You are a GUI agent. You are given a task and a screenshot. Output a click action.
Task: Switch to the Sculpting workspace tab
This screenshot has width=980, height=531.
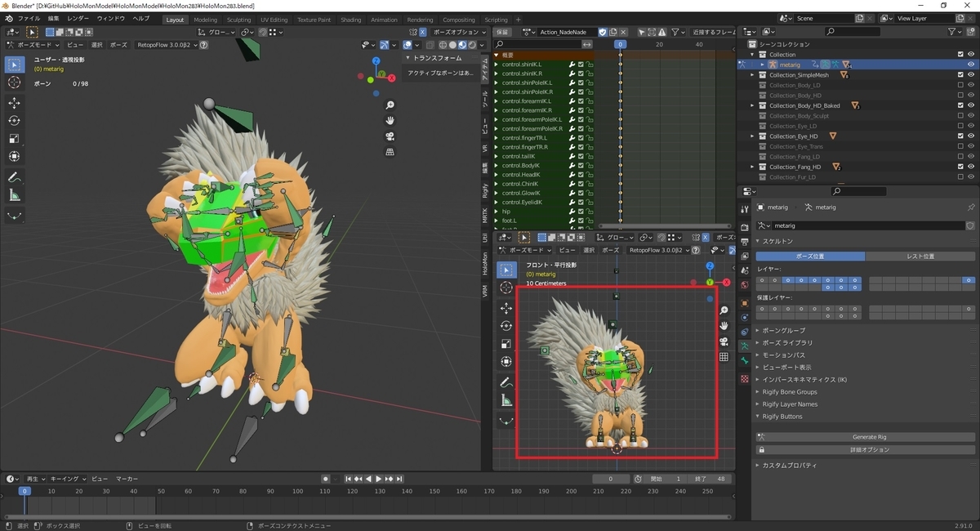coord(238,20)
